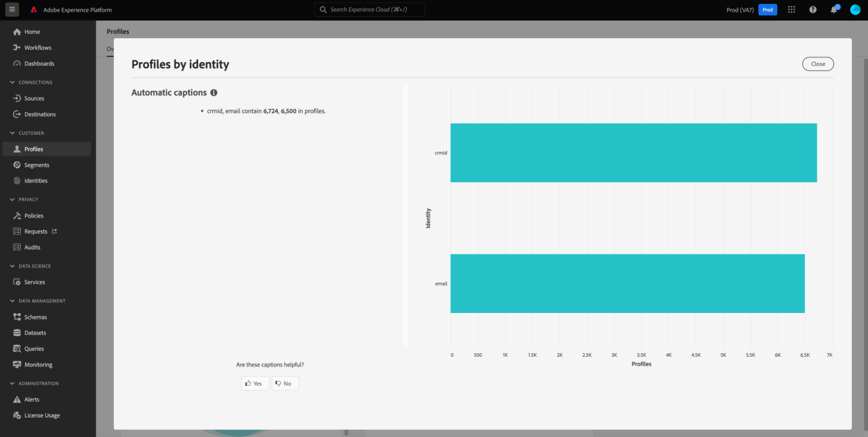Click the Profiles by identity heading
Screen dimensions: 868x437
coord(180,65)
